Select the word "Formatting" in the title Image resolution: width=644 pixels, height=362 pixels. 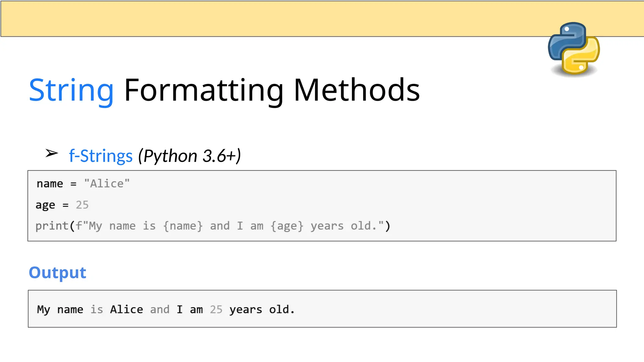[204, 90]
